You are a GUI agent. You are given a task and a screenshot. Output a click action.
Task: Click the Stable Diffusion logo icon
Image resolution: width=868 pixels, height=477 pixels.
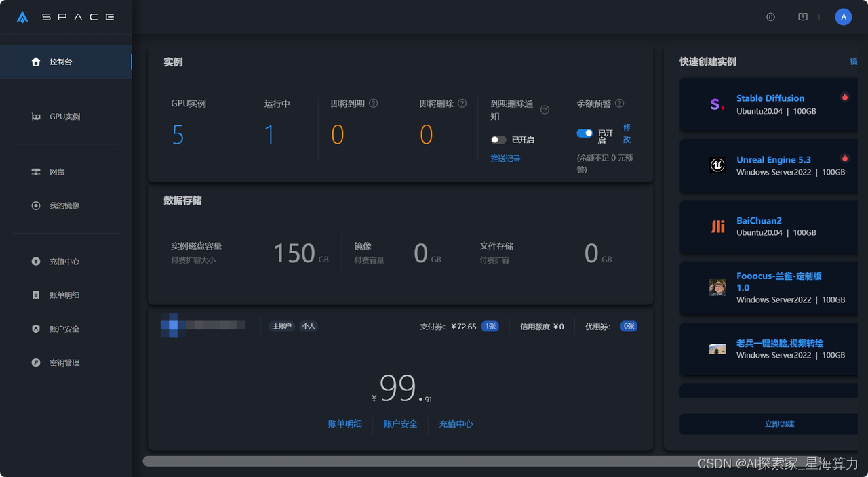pos(717,104)
